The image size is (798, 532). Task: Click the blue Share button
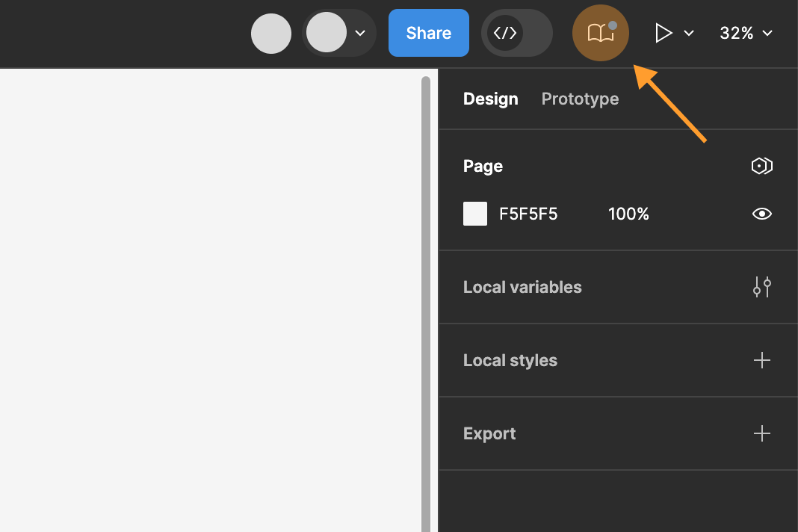point(429,33)
